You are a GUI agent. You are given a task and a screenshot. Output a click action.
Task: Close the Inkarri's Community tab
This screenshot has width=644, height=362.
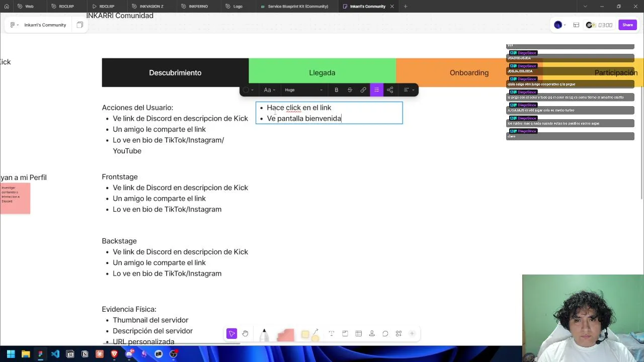coord(392,7)
